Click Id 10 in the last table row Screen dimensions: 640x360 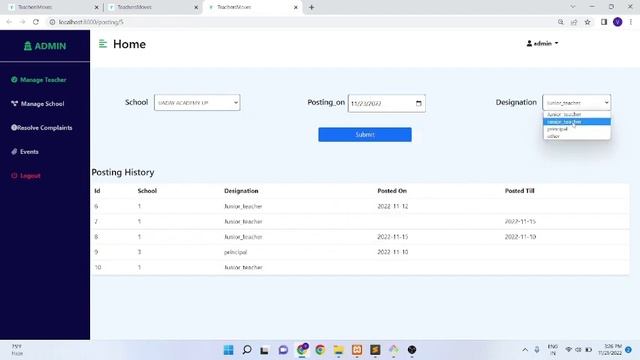(x=98, y=267)
